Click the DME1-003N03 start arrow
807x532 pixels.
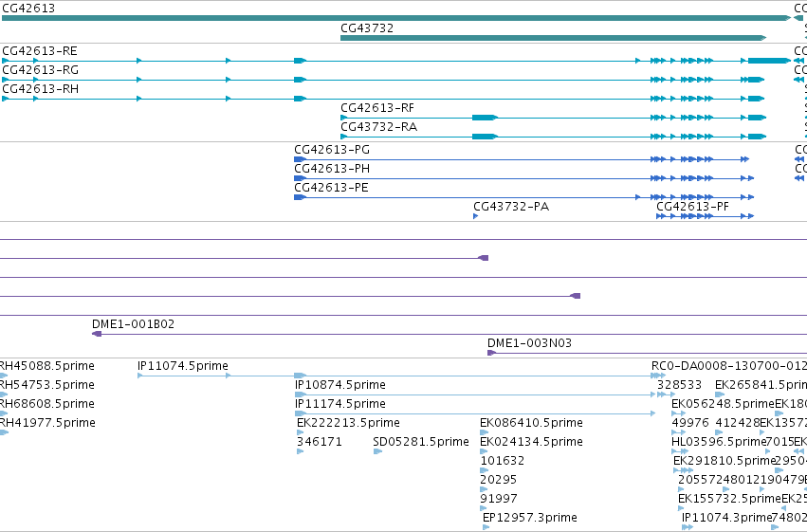click(491, 353)
